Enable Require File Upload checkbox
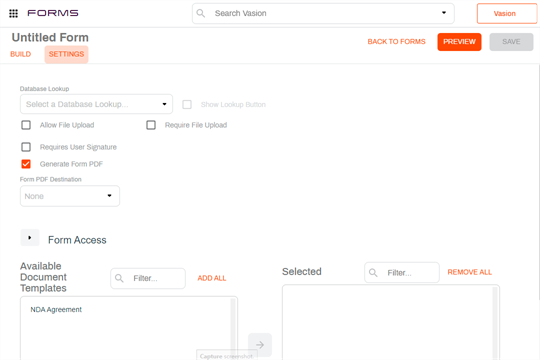 tap(151, 125)
